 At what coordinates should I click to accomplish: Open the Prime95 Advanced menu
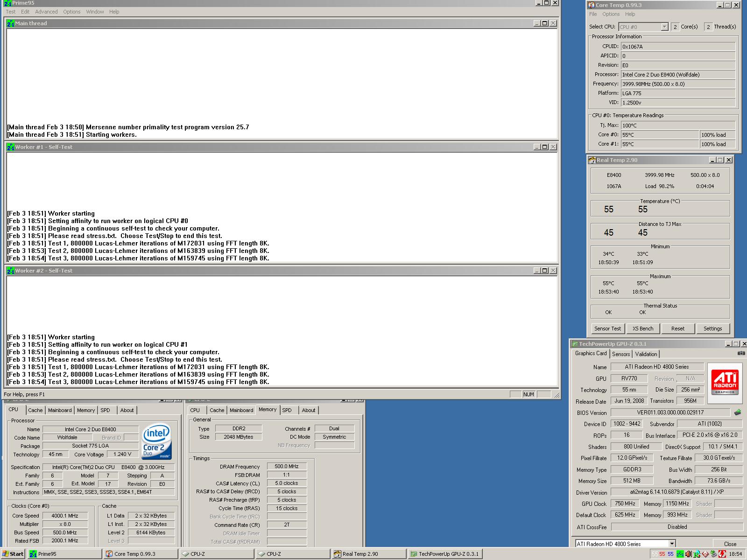[46, 12]
